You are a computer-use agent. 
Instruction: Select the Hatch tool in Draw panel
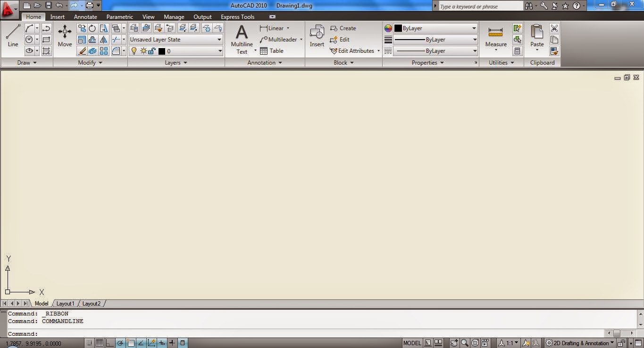coord(46,51)
